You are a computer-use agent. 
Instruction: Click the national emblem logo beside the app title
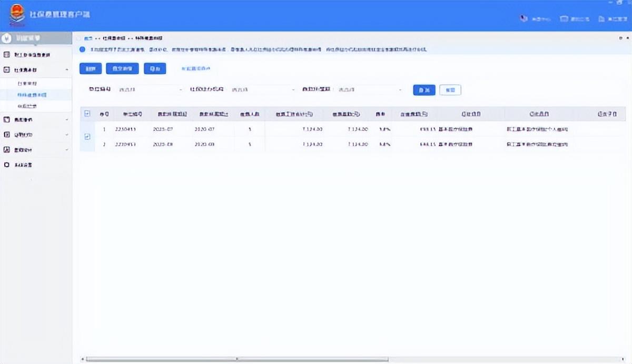click(x=17, y=16)
